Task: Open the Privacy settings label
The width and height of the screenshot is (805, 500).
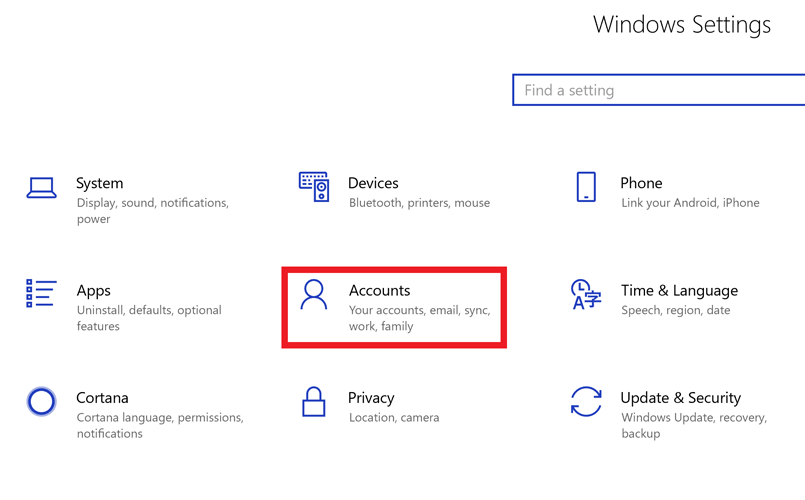Action: click(x=371, y=398)
